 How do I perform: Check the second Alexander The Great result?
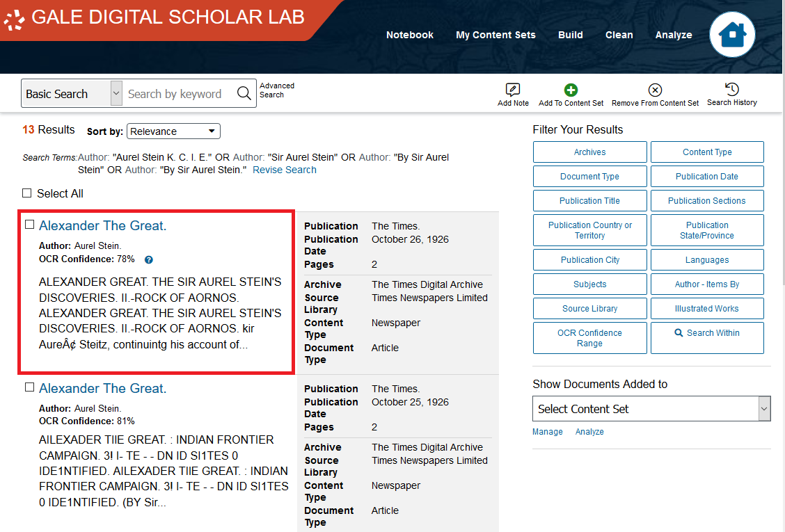click(x=28, y=387)
